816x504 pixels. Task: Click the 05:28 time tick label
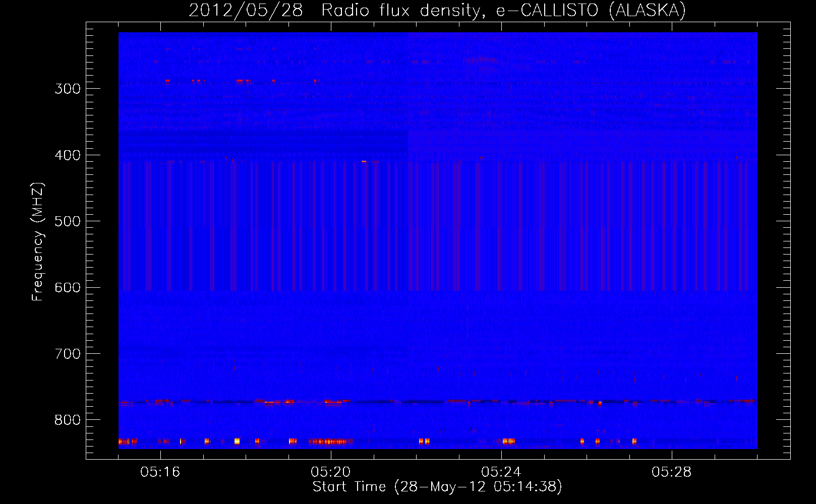(672, 472)
